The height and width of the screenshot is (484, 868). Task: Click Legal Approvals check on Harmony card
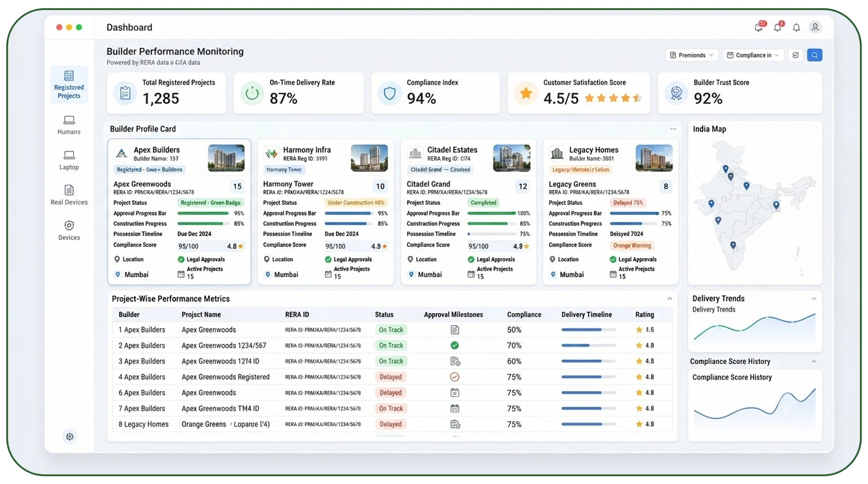328,259
